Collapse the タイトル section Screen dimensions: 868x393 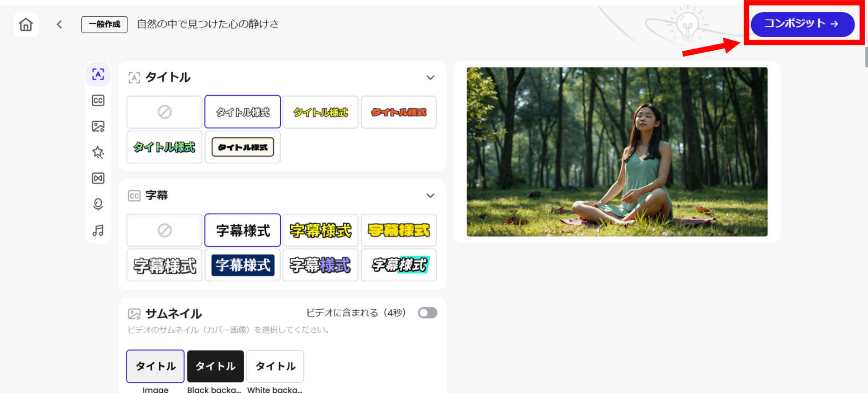[x=430, y=78]
